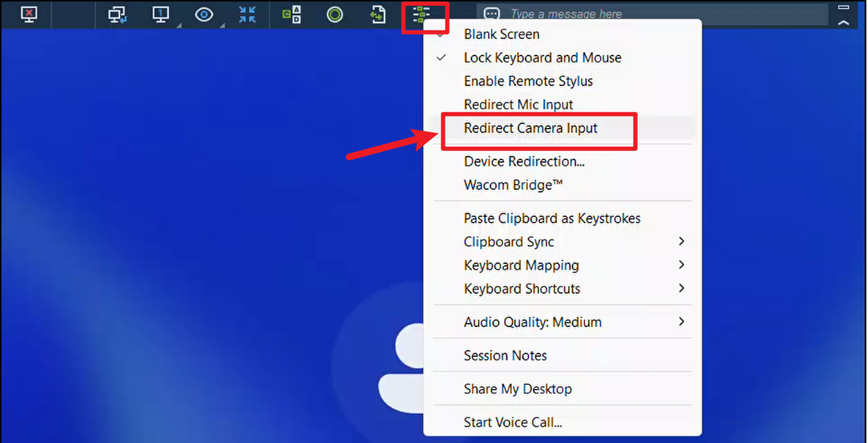Click the file transfer icon
868x443 pixels.
coord(378,14)
